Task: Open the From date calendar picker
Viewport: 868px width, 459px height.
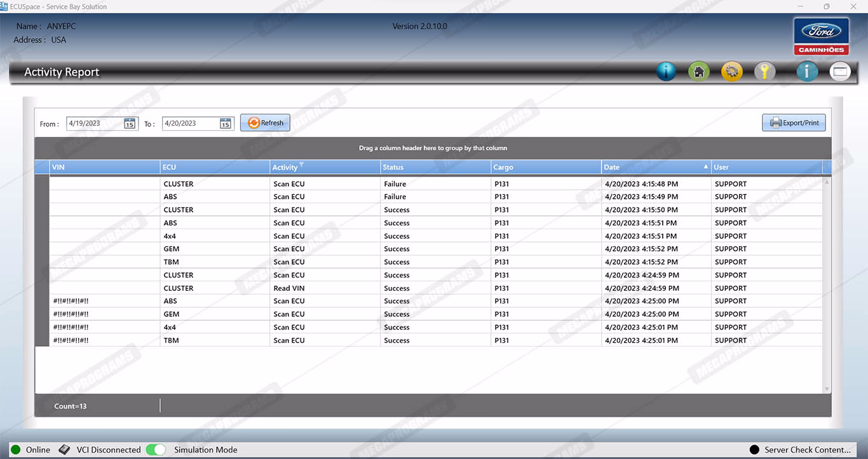Action: 130,124
